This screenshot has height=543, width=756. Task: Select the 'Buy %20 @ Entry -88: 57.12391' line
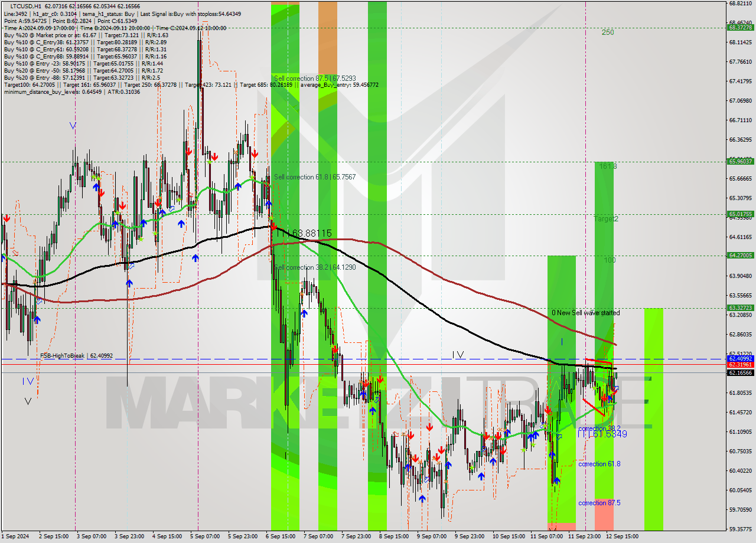tap(83, 78)
